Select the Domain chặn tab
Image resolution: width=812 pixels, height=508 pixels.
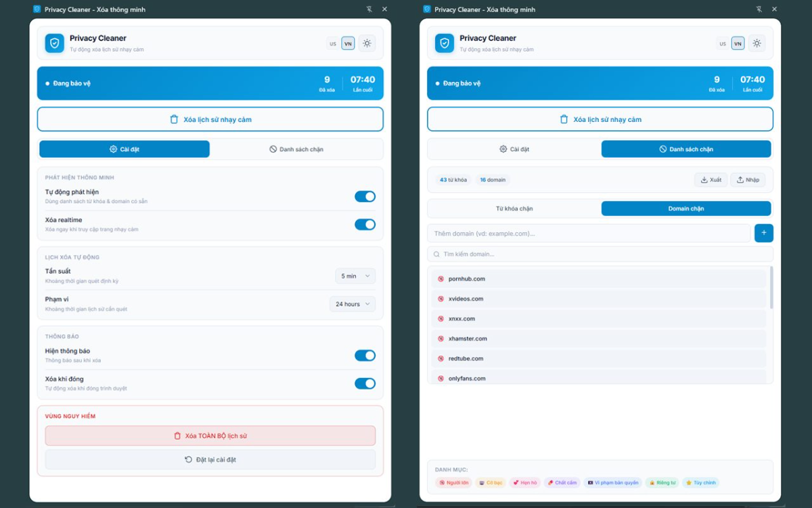[685, 209]
